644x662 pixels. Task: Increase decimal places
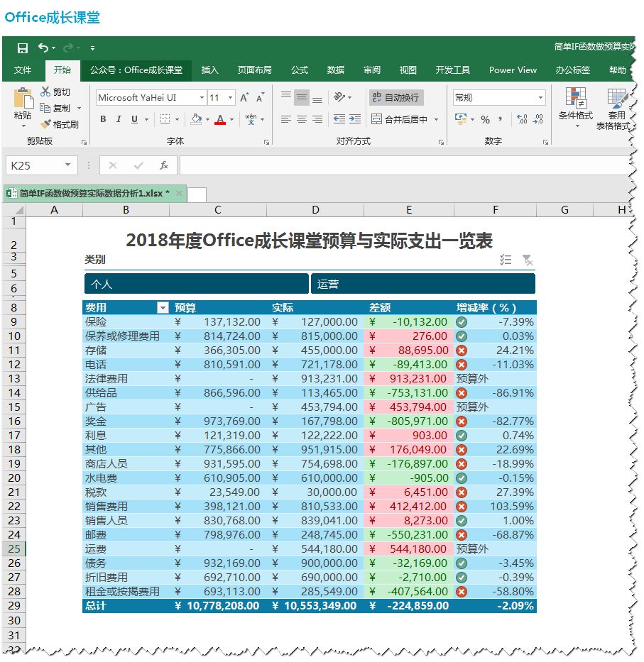pyautogui.click(x=522, y=119)
